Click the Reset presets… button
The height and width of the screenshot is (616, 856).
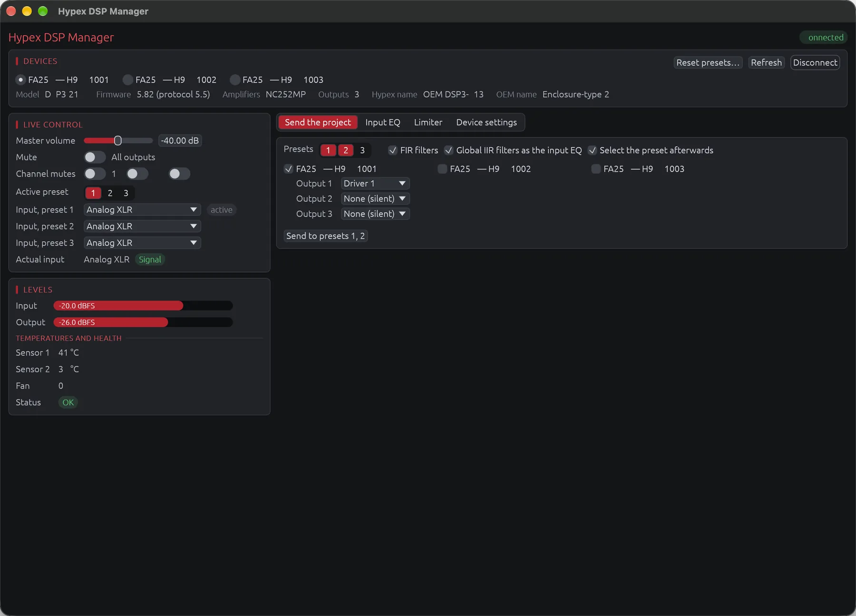[708, 62]
